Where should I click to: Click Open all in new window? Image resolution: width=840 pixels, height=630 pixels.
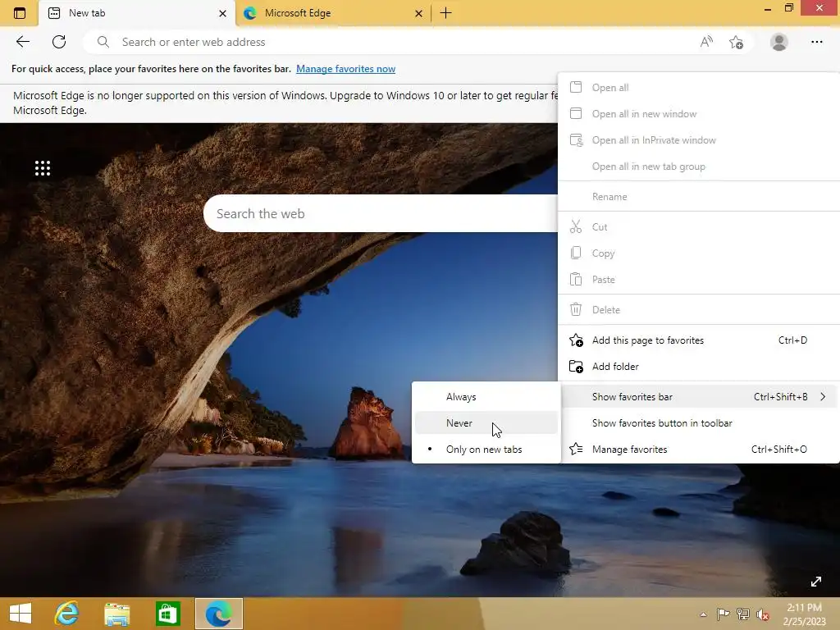pos(699,113)
